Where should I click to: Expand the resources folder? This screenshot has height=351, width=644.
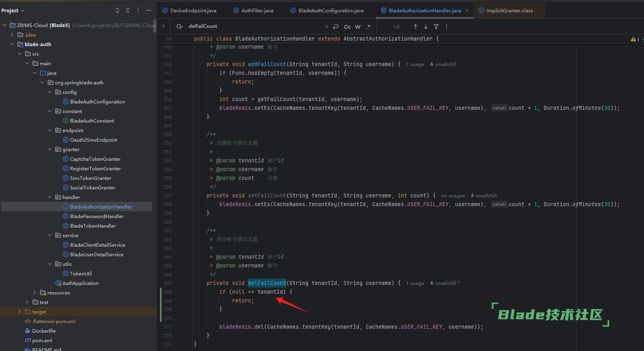pyautogui.click(x=35, y=292)
